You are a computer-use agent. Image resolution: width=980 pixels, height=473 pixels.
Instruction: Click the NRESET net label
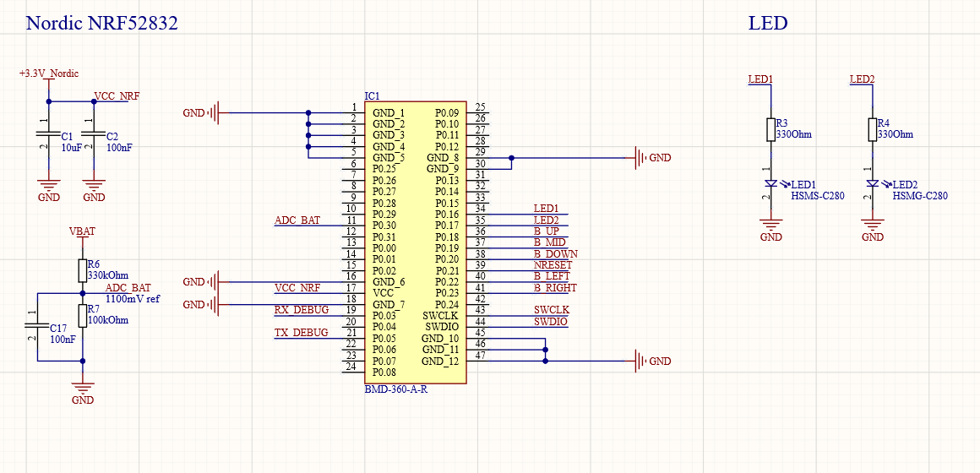553,265
